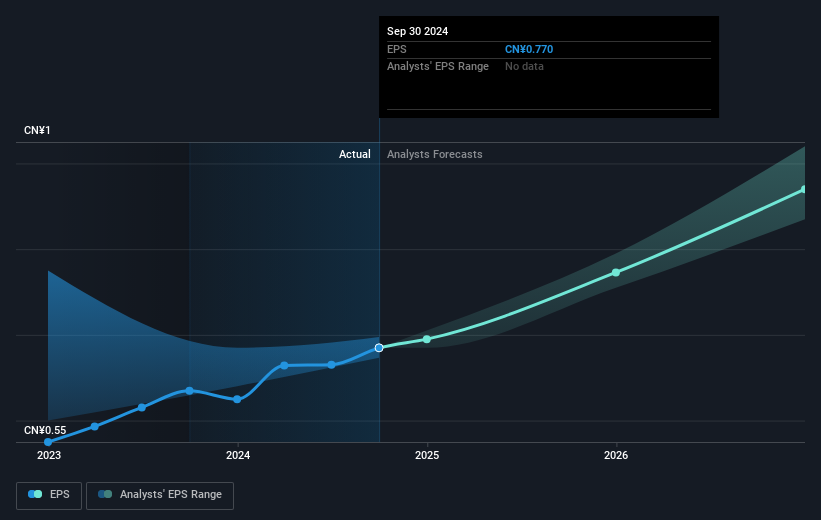The width and height of the screenshot is (821, 520).
Task: Click the Actual section label
Action: 354,154
